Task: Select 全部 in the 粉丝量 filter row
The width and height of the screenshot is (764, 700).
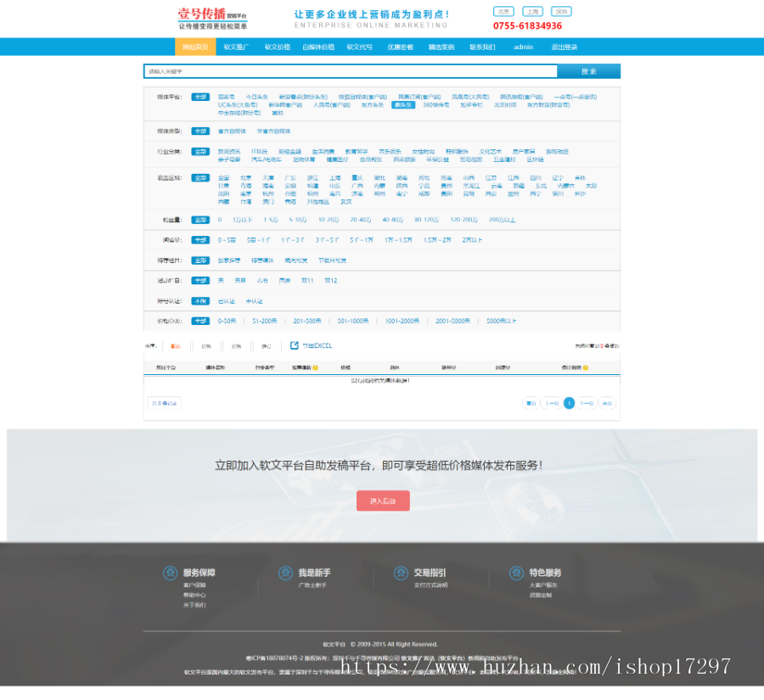Action: pos(200,220)
